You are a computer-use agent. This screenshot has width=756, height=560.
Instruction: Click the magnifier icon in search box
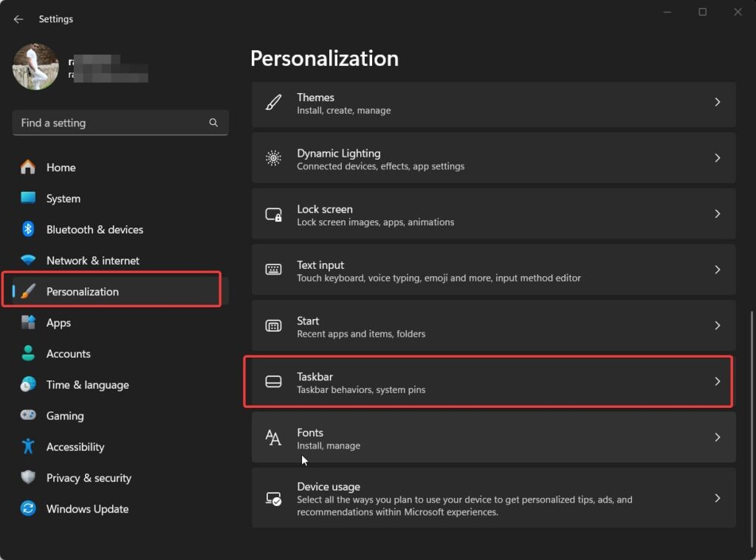pyautogui.click(x=213, y=123)
